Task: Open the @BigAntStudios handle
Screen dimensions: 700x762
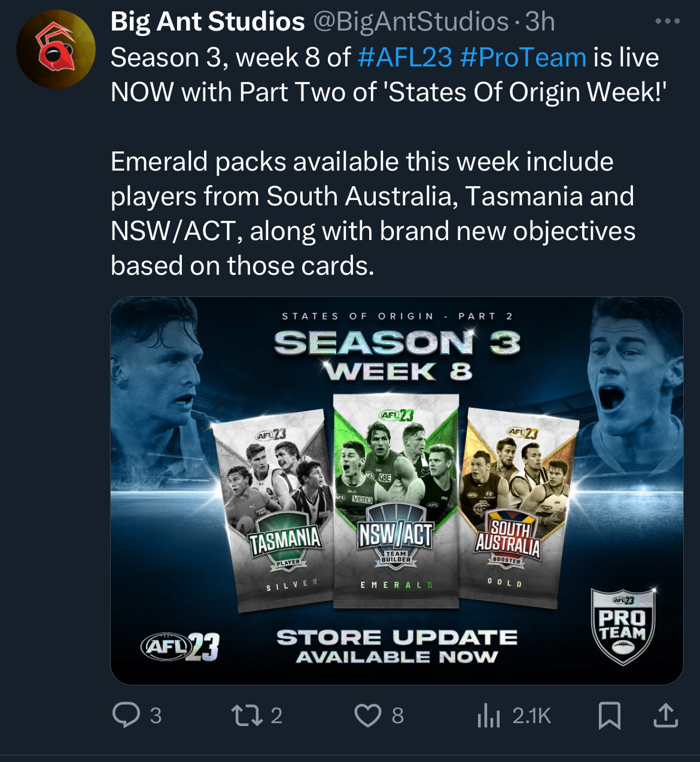Action: [411, 22]
